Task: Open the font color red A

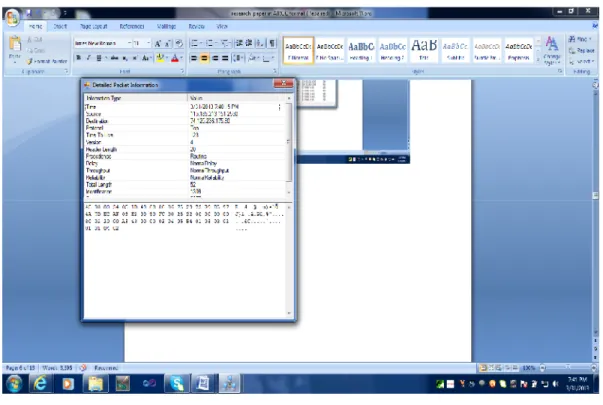Action: pos(175,58)
